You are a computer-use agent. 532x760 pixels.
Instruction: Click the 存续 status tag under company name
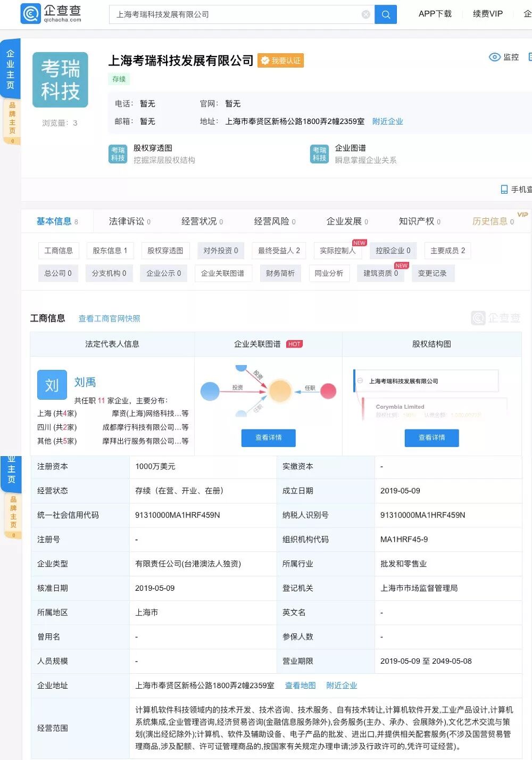point(119,79)
